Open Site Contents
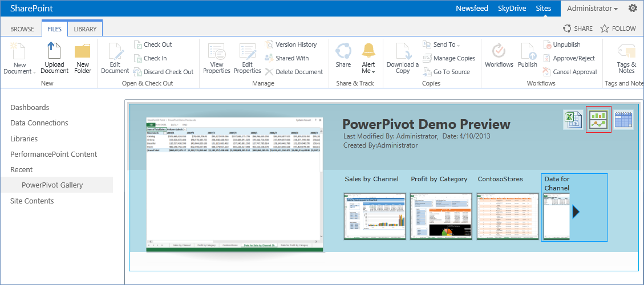 click(32, 201)
